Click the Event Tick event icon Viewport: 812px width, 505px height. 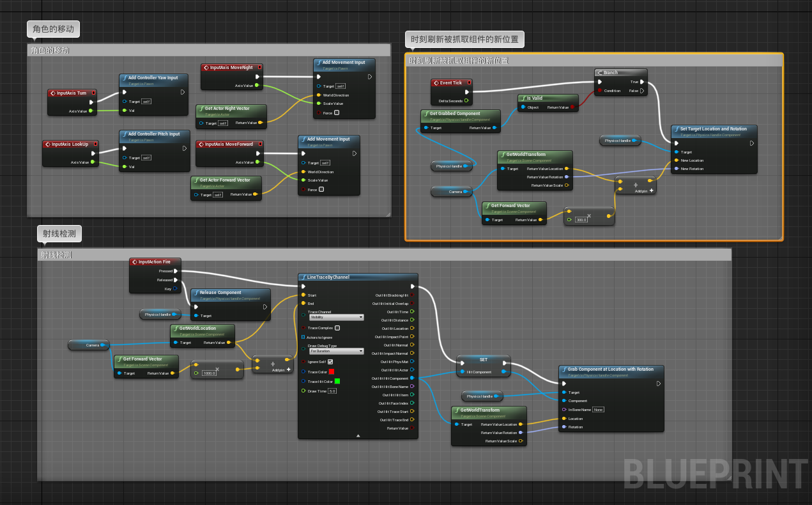[x=435, y=82]
